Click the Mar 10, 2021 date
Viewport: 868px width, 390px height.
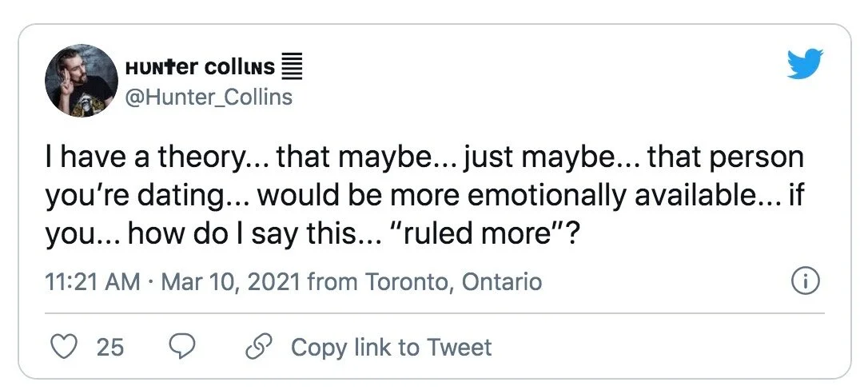230,281
